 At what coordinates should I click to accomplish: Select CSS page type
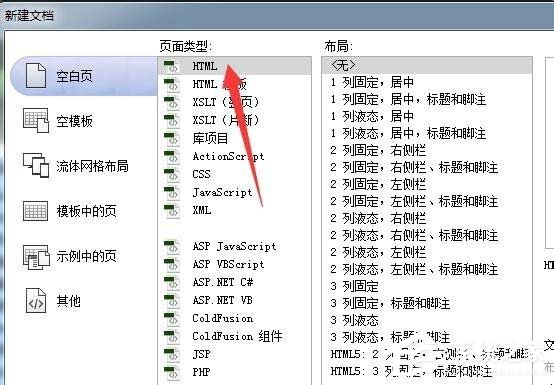click(x=201, y=174)
